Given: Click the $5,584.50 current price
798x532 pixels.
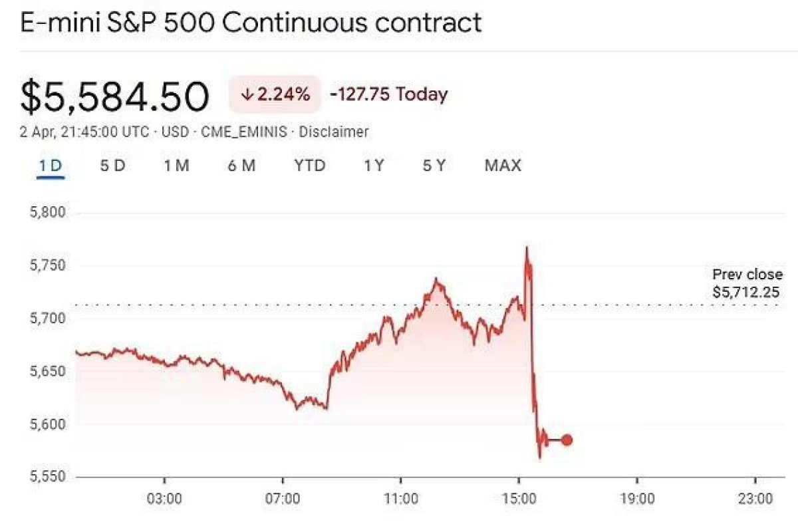Looking at the screenshot, I should (115, 96).
